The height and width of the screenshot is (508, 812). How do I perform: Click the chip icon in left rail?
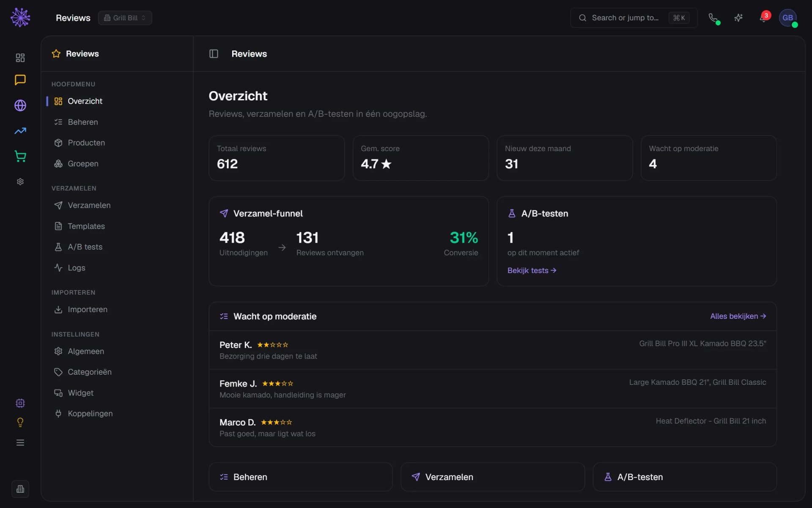(x=20, y=403)
